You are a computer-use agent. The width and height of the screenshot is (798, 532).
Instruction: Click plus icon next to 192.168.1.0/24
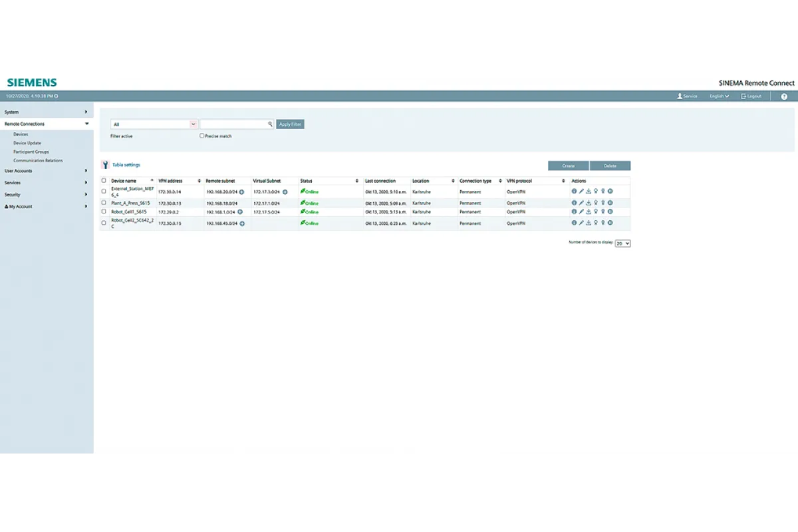[x=239, y=211]
